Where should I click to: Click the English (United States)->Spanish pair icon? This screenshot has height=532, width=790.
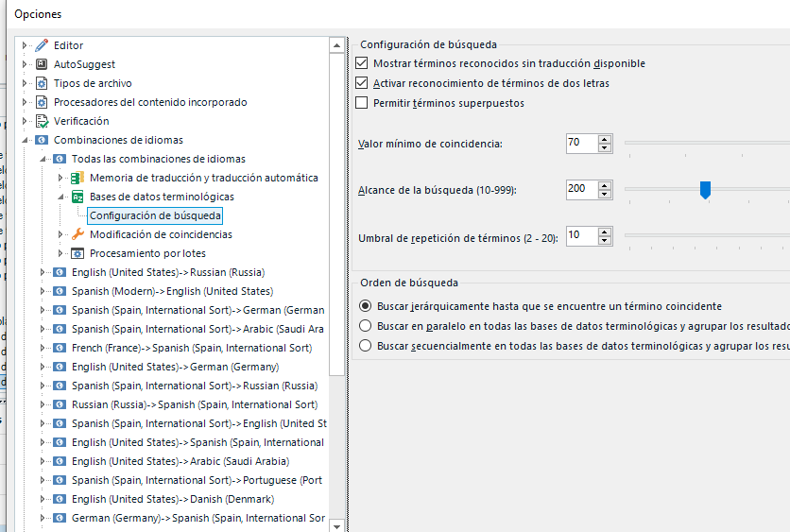60,442
